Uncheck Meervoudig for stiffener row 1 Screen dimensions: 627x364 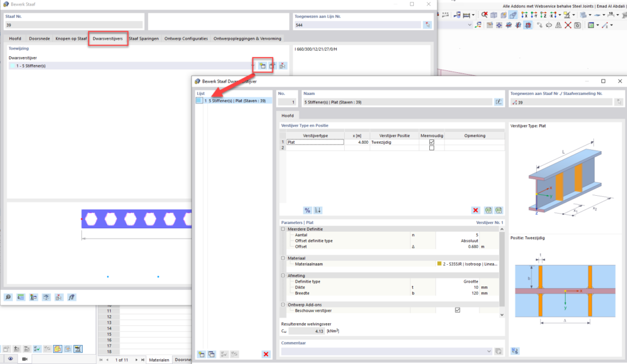(x=432, y=142)
